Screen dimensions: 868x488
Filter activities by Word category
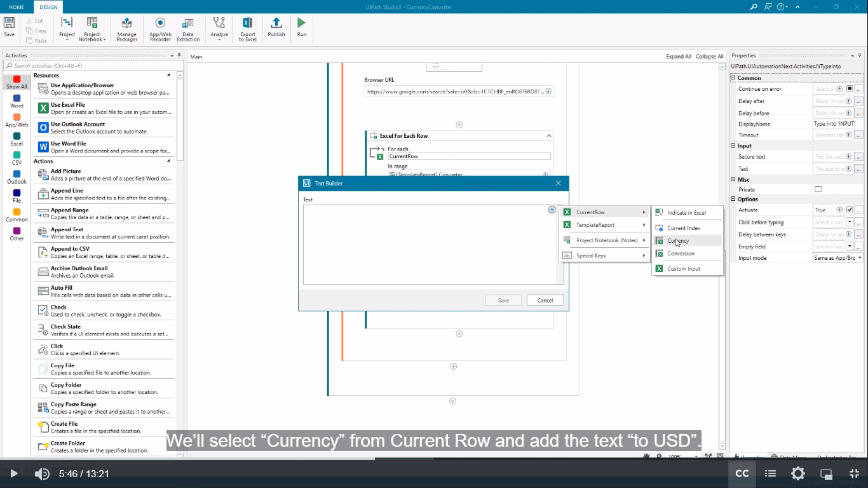click(17, 102)
